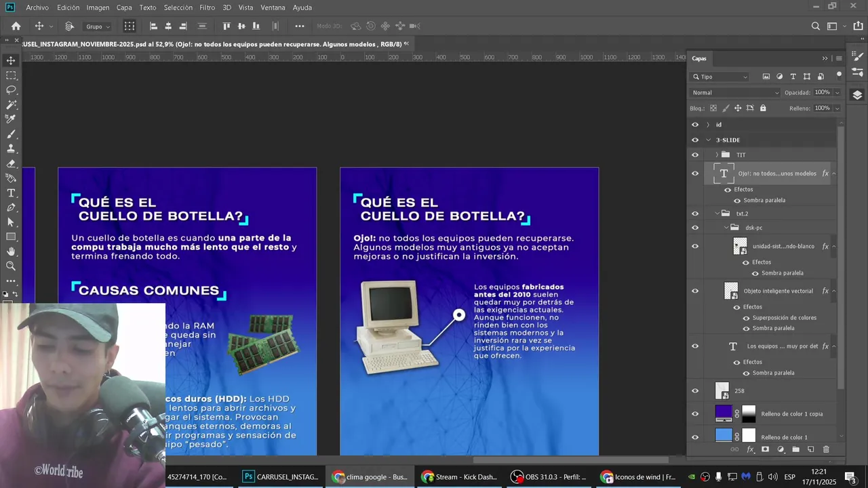Open the 'Tipo' layer filter dropdown

click(719, 77)
